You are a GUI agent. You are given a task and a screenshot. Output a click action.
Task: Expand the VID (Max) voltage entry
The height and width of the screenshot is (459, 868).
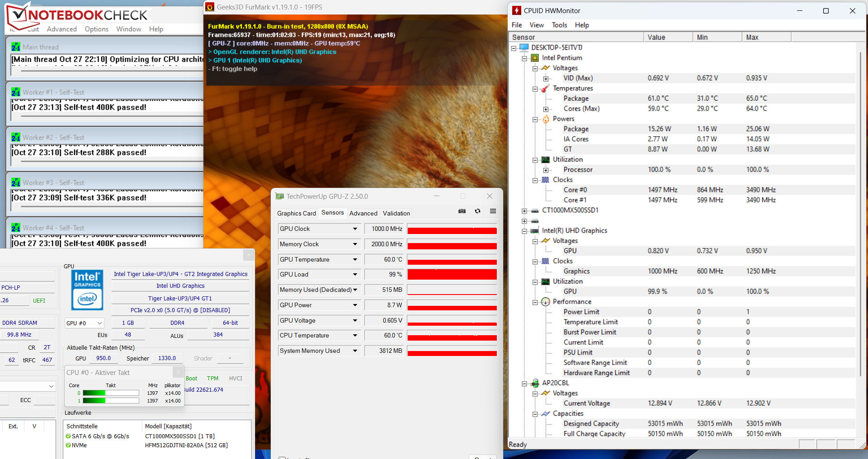point(546,79)
